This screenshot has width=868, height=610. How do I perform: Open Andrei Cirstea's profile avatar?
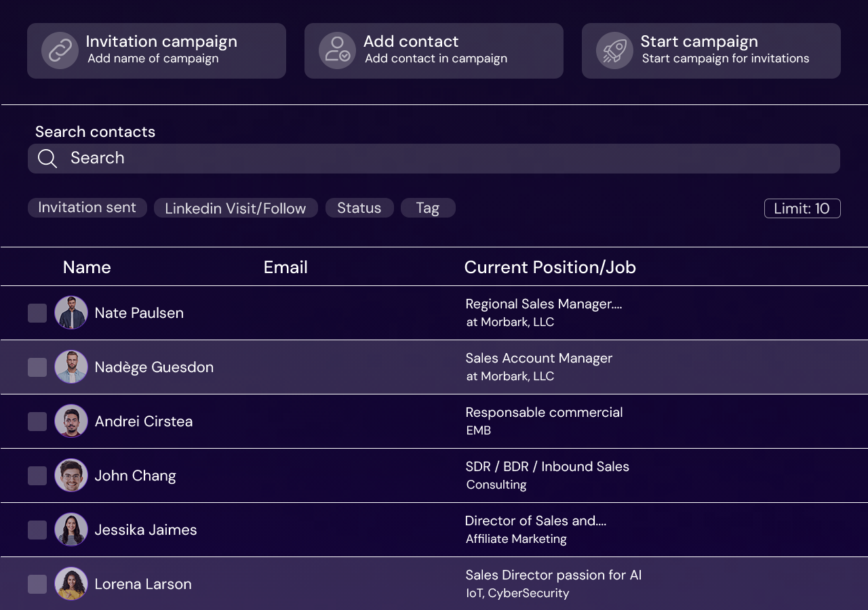(71, 421)
